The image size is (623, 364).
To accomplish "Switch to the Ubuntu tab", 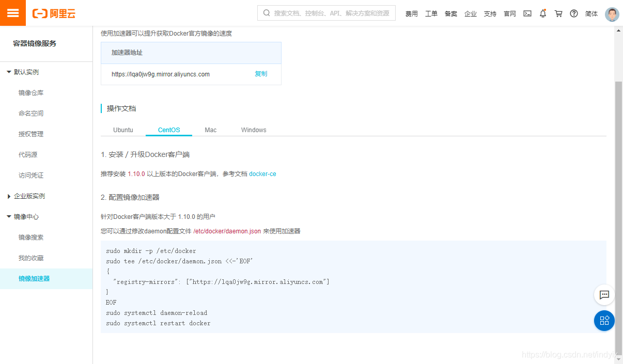I will 123,130.
